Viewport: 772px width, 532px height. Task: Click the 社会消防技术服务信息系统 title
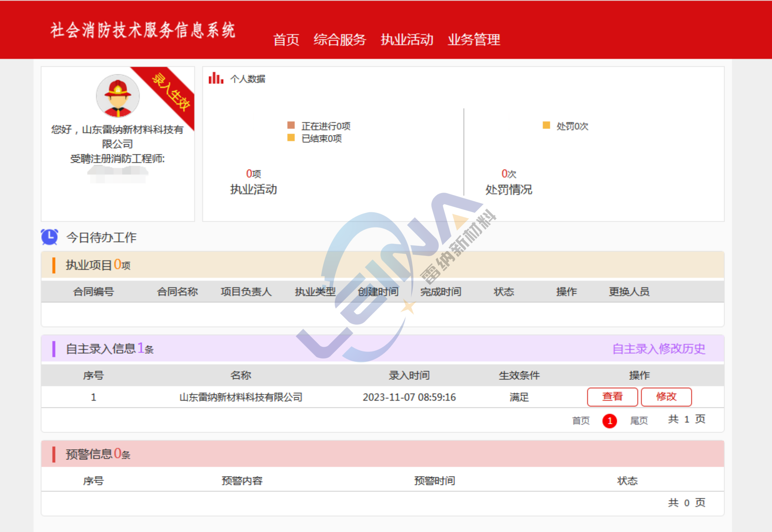(x=143, y=30)
